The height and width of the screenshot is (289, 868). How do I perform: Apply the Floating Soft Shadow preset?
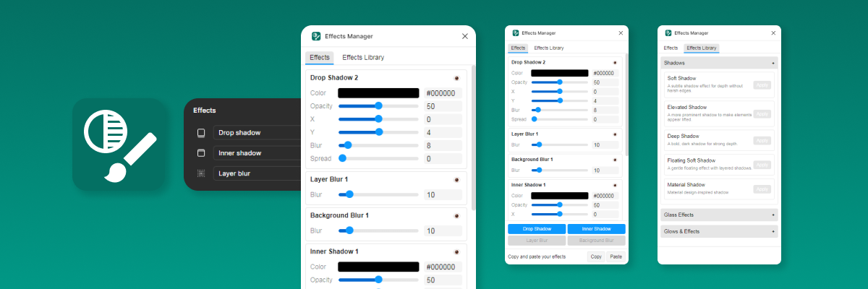point(762,165)
